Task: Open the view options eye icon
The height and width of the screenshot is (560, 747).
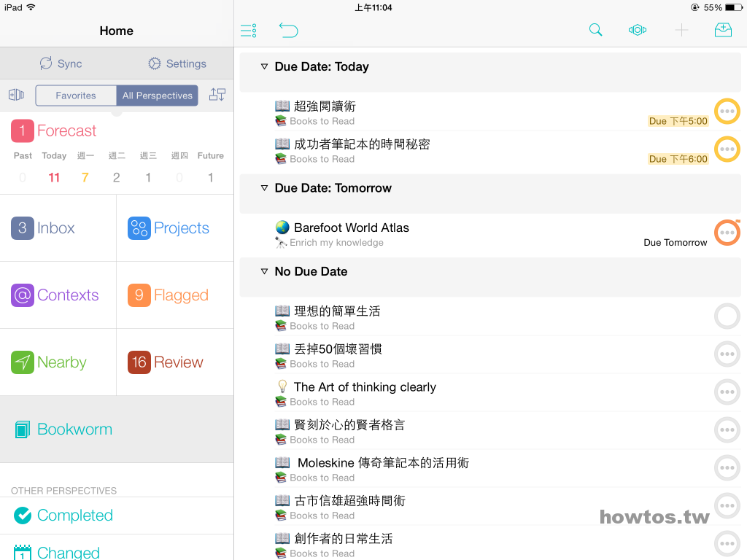Action: (x=638, y=30)
